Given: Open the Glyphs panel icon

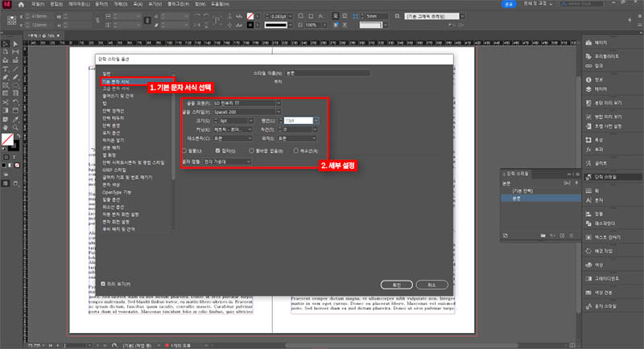Looking at the screenshot, I should click(x=588, y=163).
